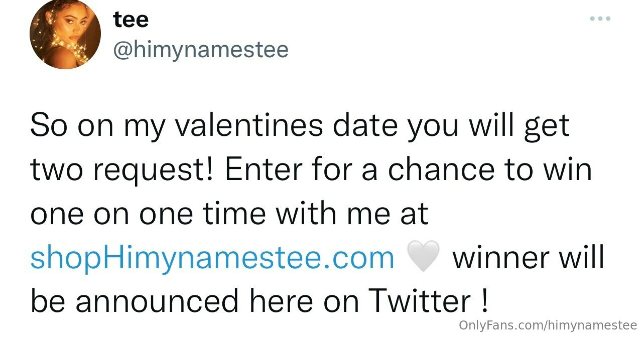Click the word "request!" in the tweet
Viewport: 644px width, 339px height.
pyautogui.click(x=153, y=169)
